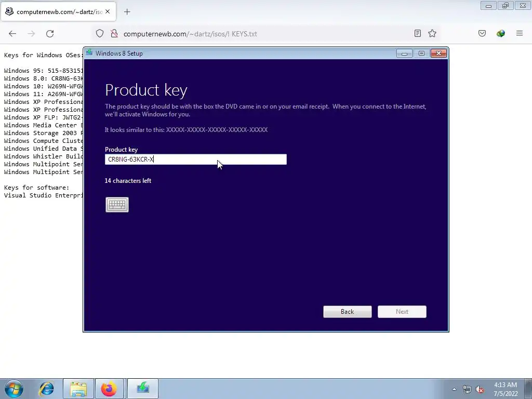This screenshot has width=532, height=399.
Task: Open Firefox tracking protection shield
Action: pyautogui.click(x=99, y=34)
